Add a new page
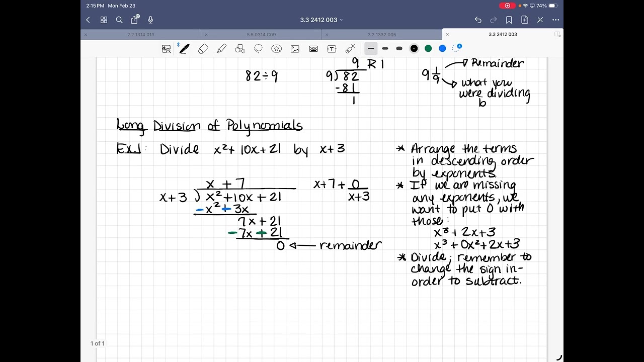The width and height of the screenshot is (644, 362). (x=525, y=20)
